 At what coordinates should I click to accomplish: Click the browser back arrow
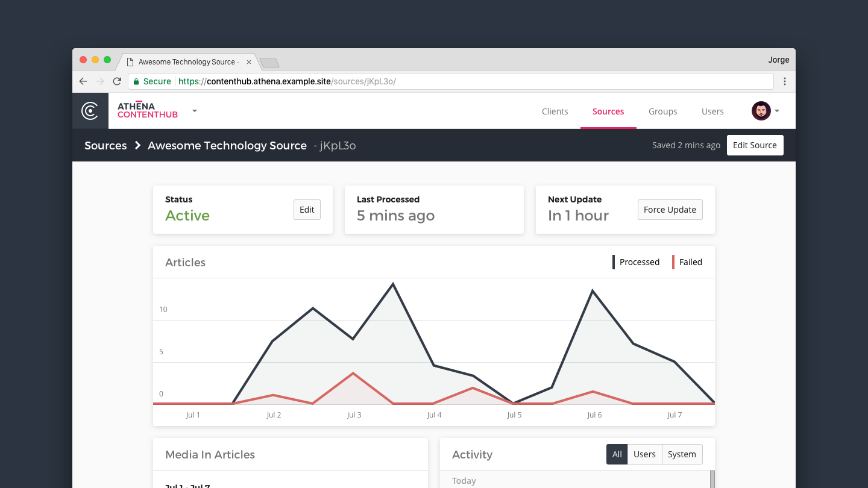[x=83, y=81]
